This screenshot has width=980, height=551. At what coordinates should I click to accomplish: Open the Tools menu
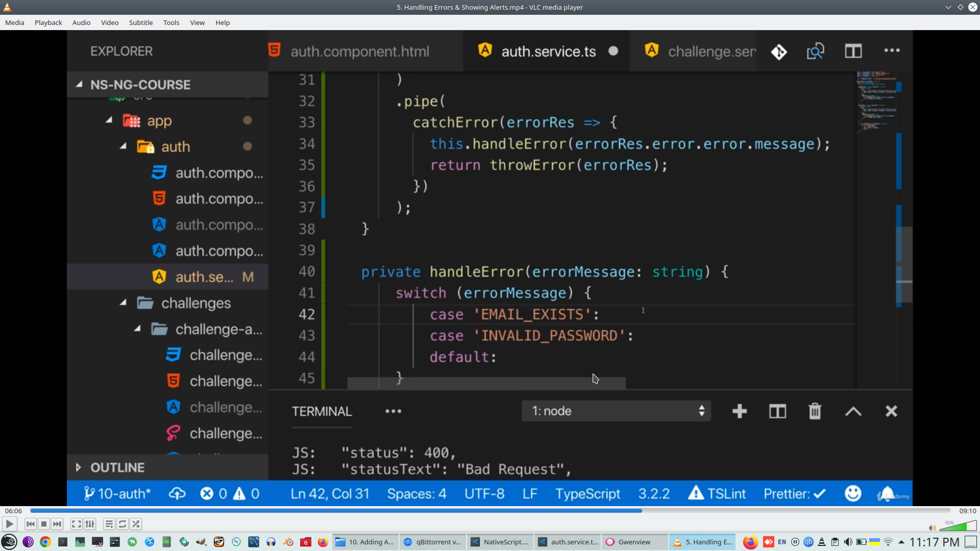171,22
